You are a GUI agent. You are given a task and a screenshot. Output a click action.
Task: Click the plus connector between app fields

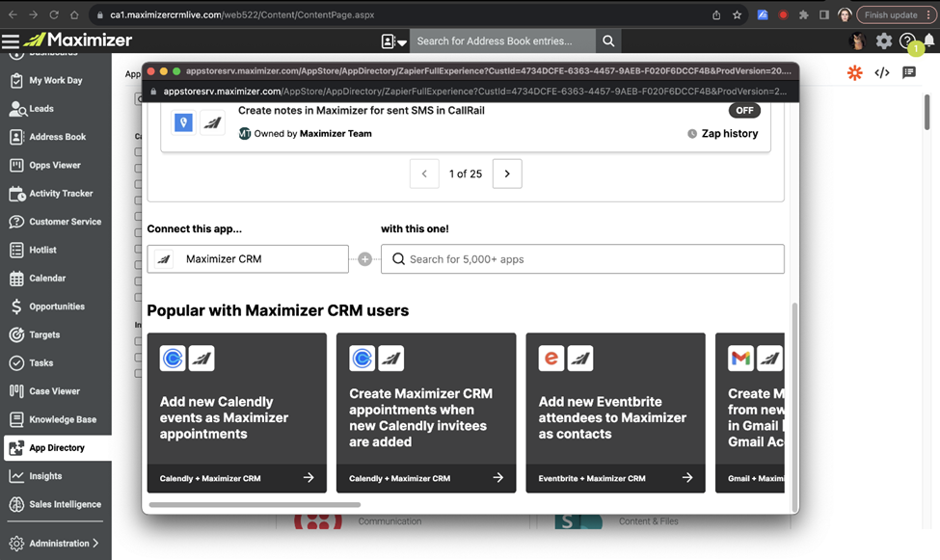tap(364, 259)
